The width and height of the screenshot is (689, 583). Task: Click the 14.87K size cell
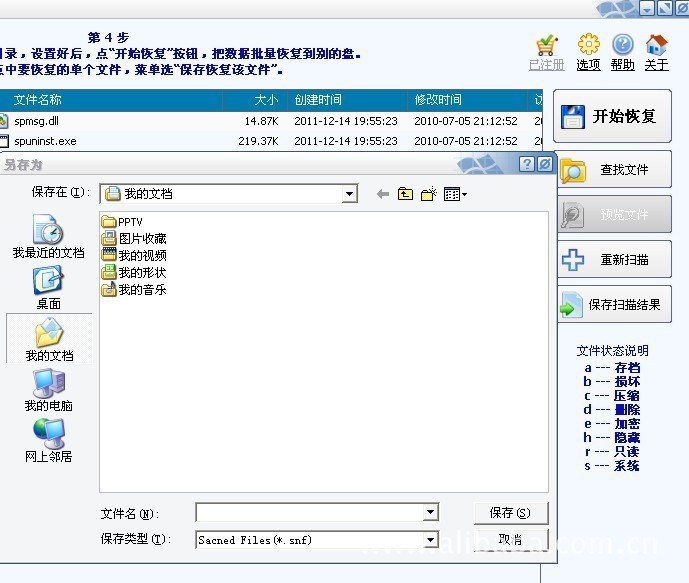[261, 121]
